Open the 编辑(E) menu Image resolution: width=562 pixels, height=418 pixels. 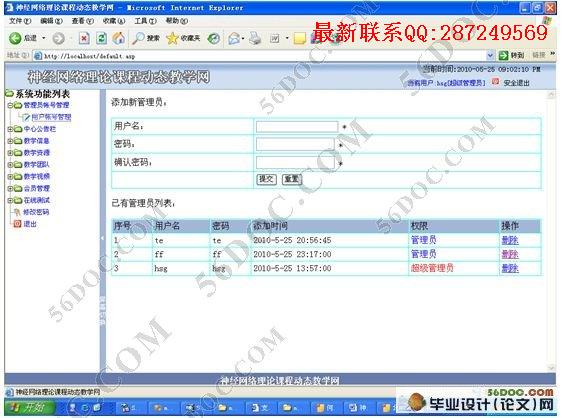point(51,21)
